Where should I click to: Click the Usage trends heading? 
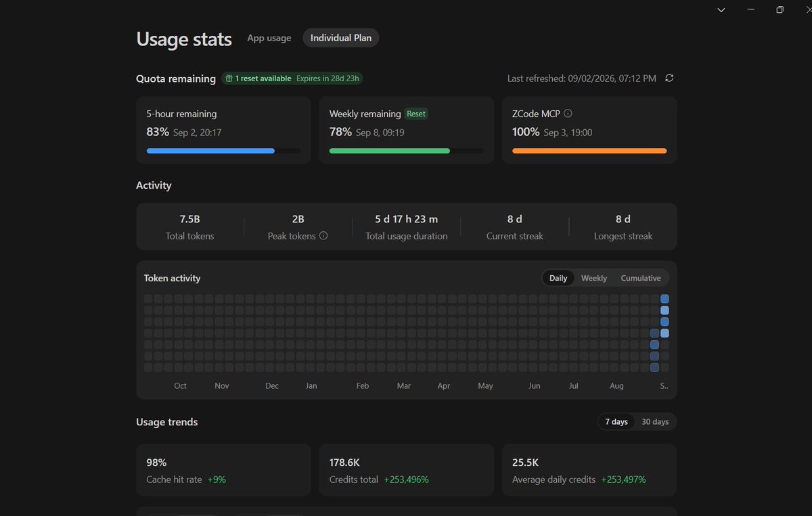coord(167,422)
